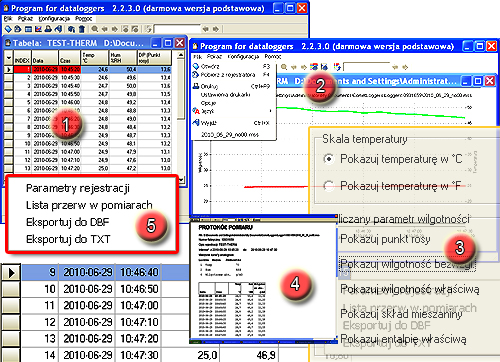Click the Otwórz icon in the Plik menu
Image resolution: width=500 pixels, height=362 pixels.
click(196, 66)
